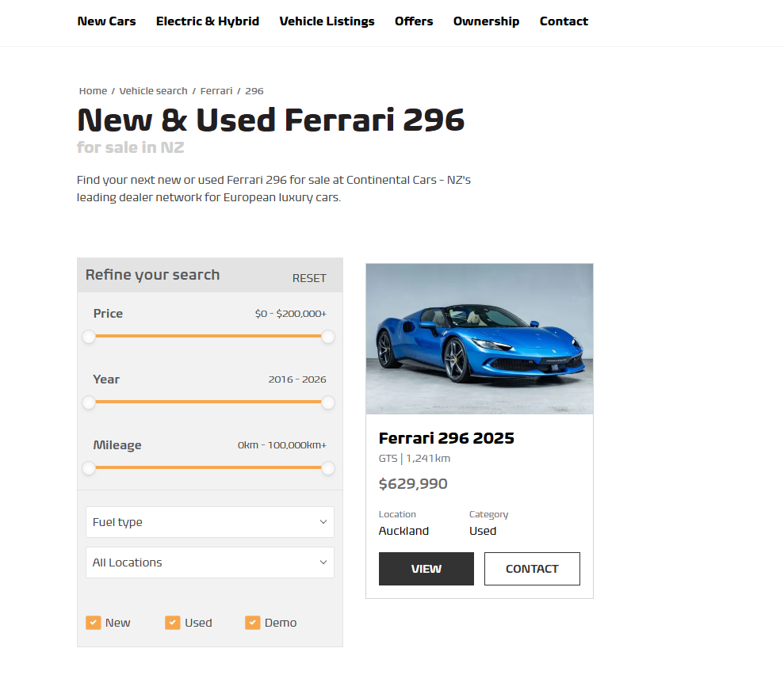Click the Year slider minimum handle
The height and width of the screenshot is (675, 784).
pos(89,402)
